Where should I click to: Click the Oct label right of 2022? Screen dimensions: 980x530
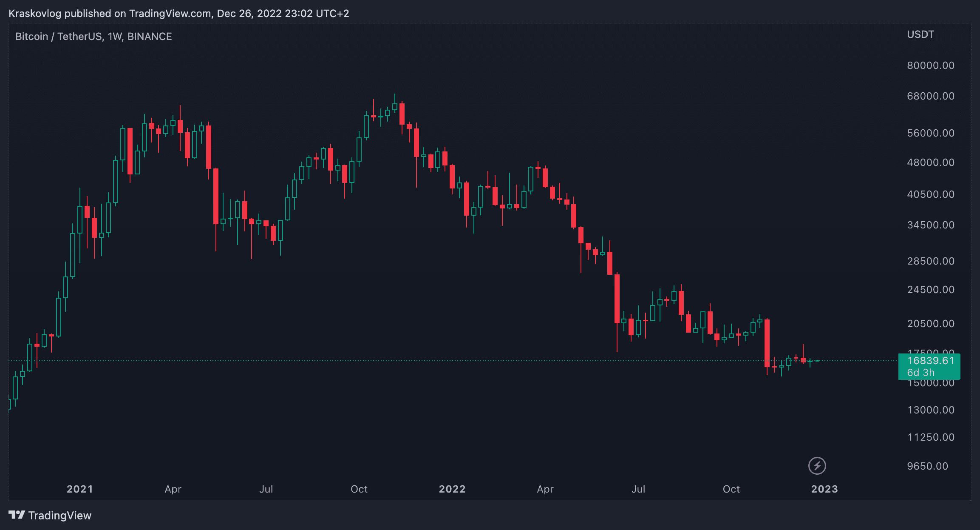(x=731, y=489)
